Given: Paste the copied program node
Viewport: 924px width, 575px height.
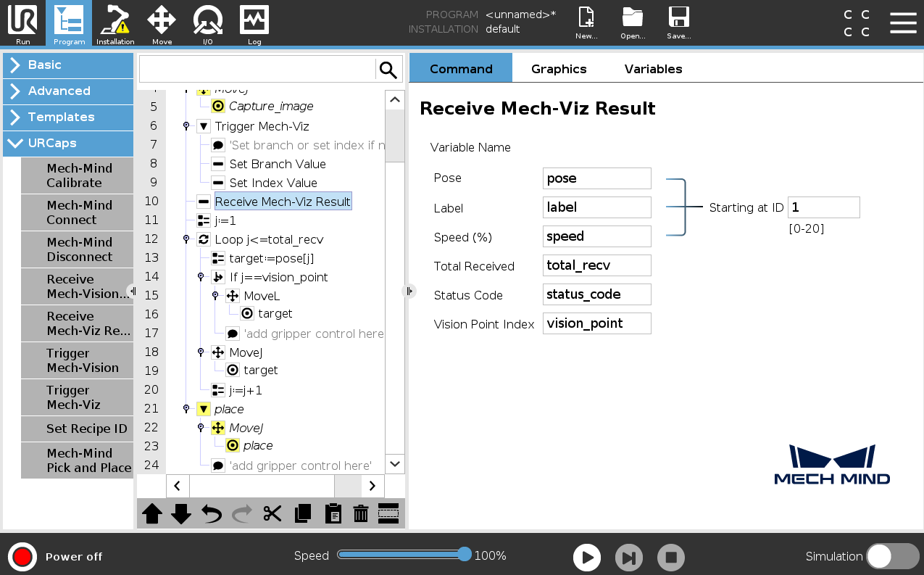Looking at the screenshot, I should tap(333, 513).
